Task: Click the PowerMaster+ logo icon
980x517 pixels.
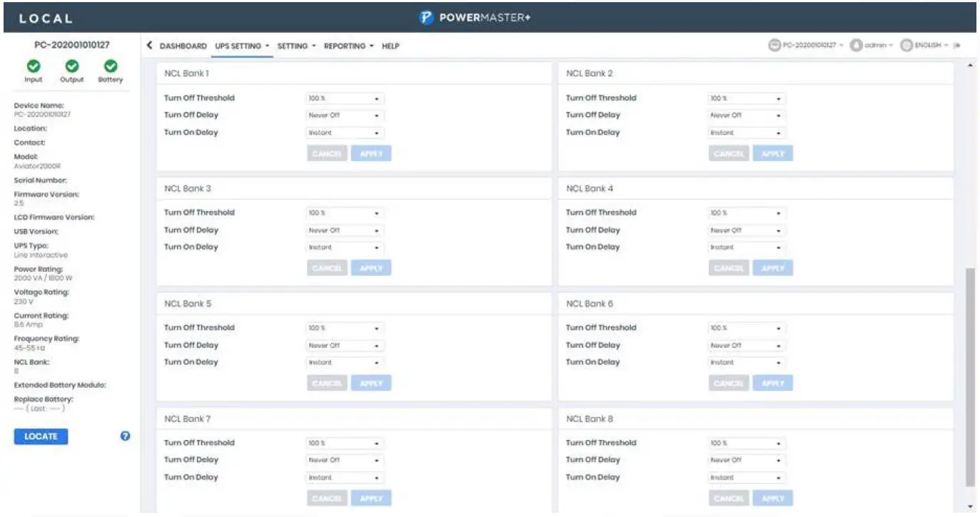Action: point(427,17)
